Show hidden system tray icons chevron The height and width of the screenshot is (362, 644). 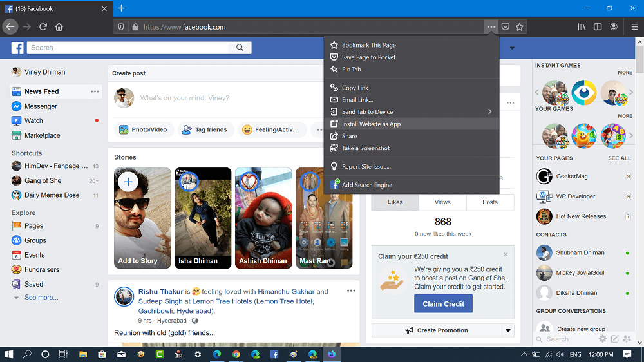click(x=524, y=354)
